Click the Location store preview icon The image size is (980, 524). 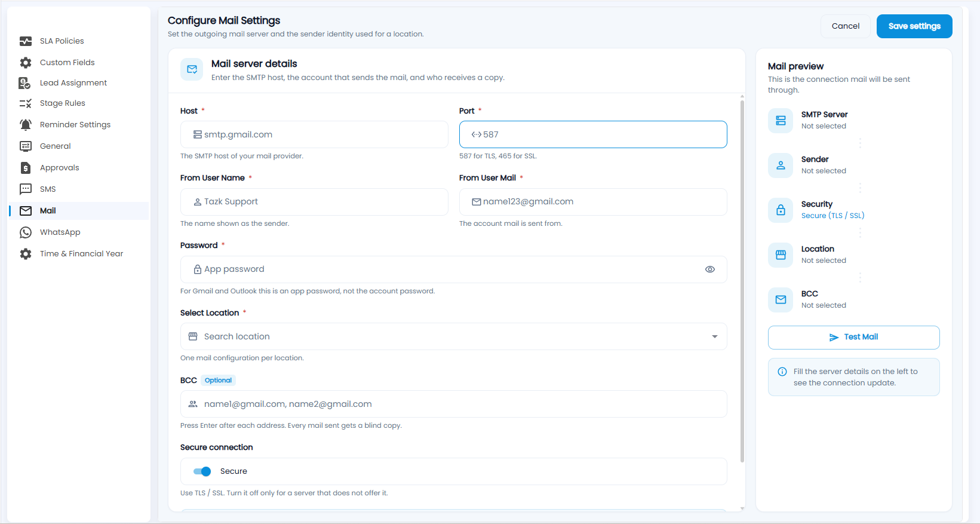[781, 255]
